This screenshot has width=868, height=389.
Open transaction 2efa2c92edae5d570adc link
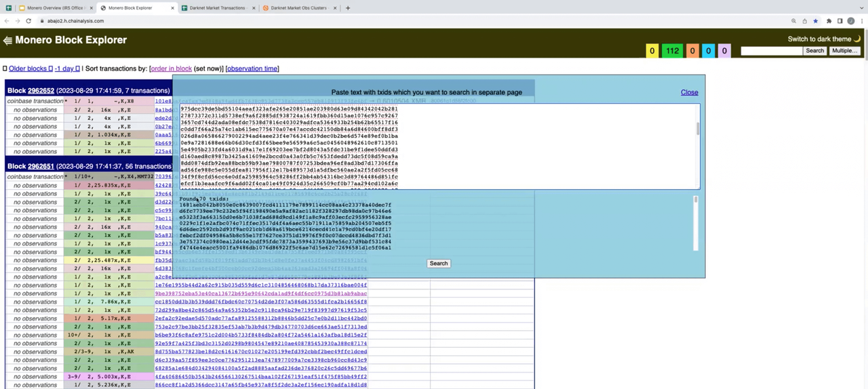(261, 319)
